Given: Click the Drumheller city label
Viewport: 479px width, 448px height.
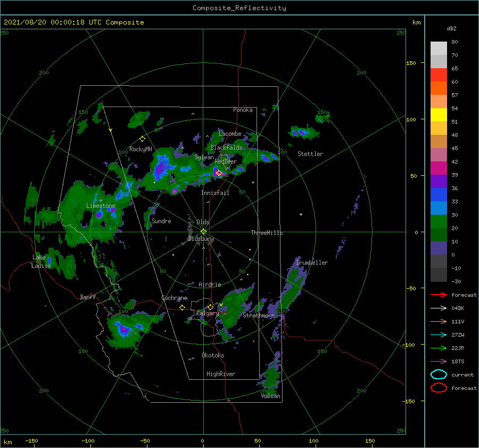Looking at the screenshot, I should [312, 263].
